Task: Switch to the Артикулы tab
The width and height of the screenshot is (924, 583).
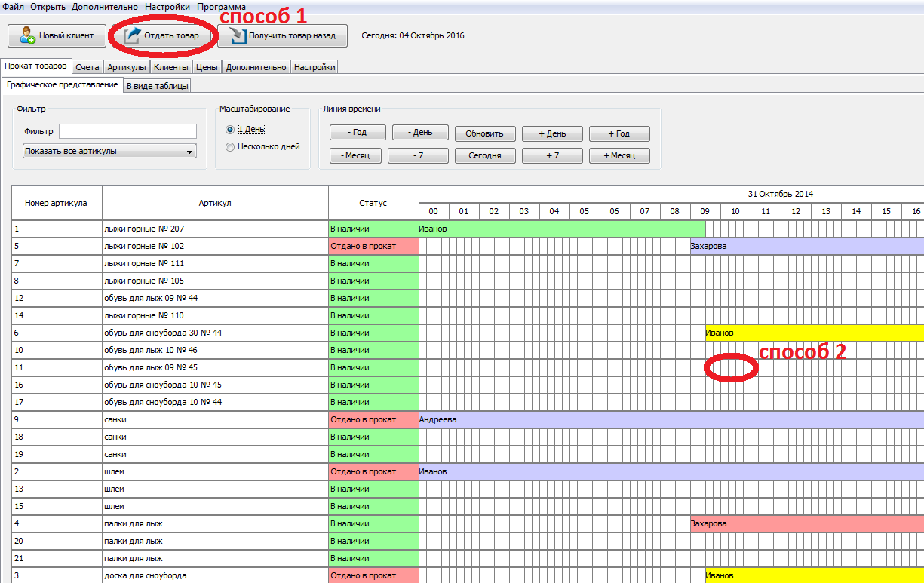Action: pyautogui.click(x=126, y=67)
